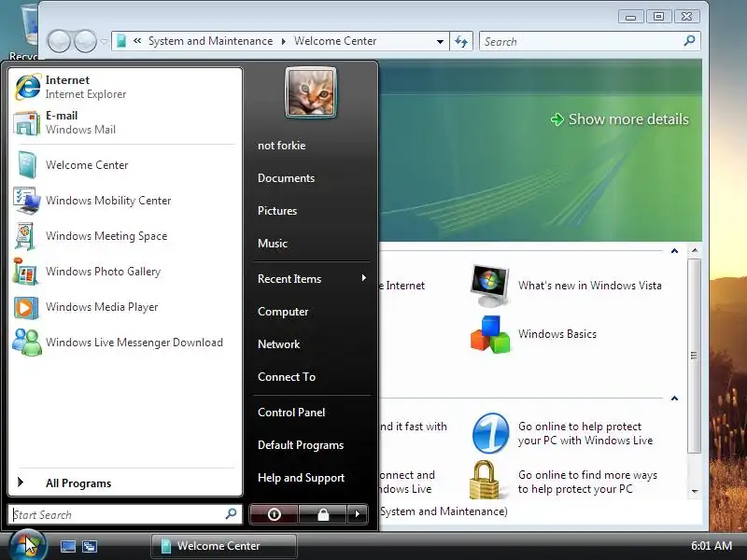The width and height of the screenshot is (747, 560).
Task: Open Computer from Start menu
Action: pos(283,312)
